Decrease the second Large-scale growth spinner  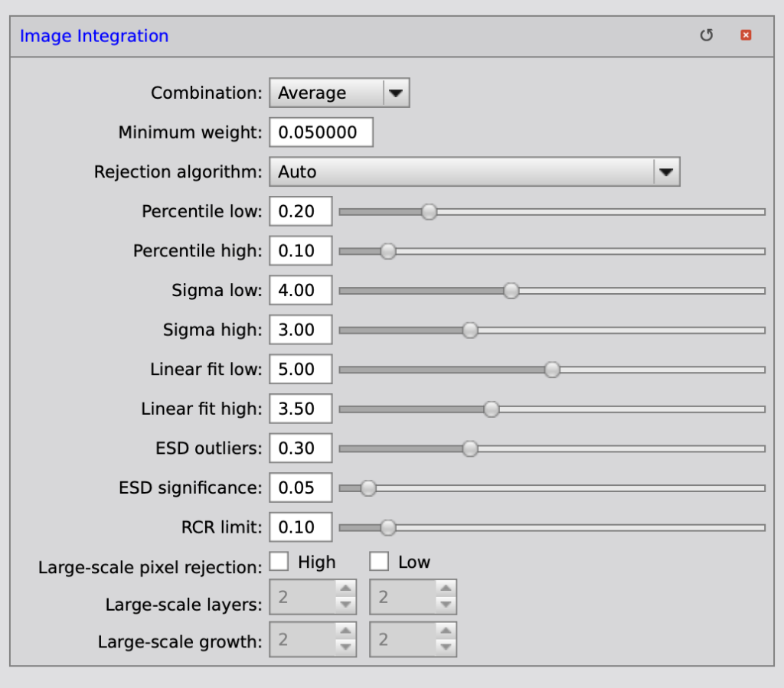click(x=446, y=647)
